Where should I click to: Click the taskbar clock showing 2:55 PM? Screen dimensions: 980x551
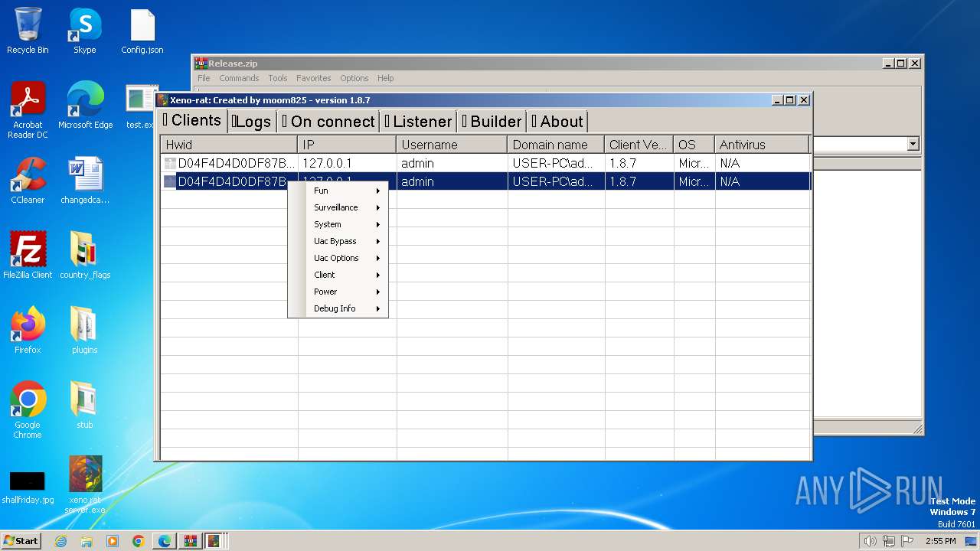pos(940,541)
